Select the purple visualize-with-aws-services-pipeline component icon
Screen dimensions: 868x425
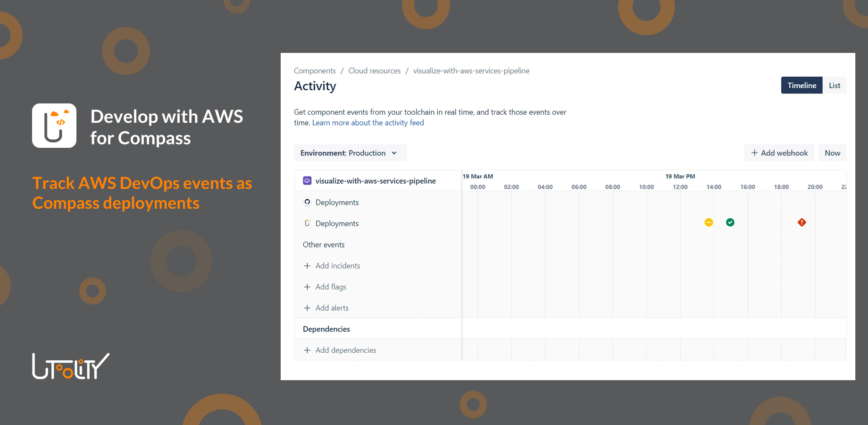coord(307,180)
